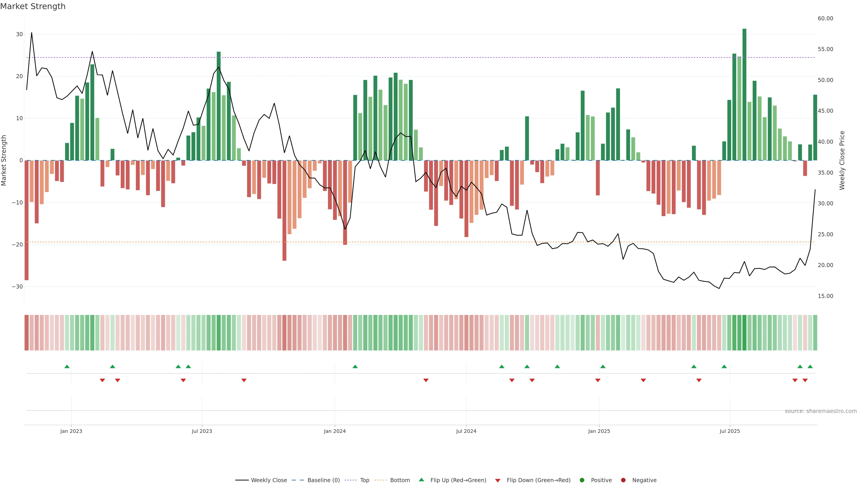The height and width of the screenshot is (488, 868).
Task: Click the dark red Negative circle legend icon
Action: point(623,480)
